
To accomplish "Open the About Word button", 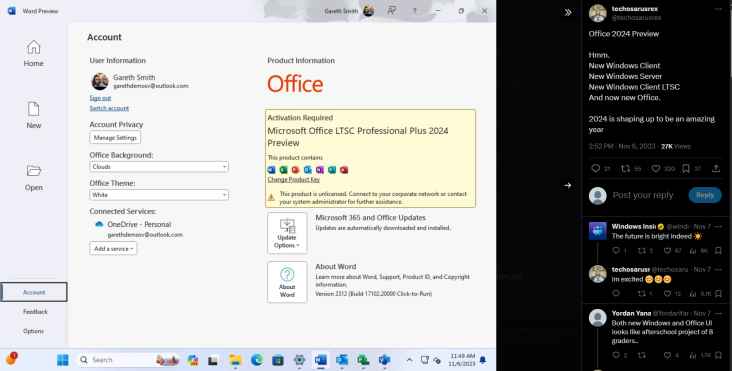I will coord(287,282).
